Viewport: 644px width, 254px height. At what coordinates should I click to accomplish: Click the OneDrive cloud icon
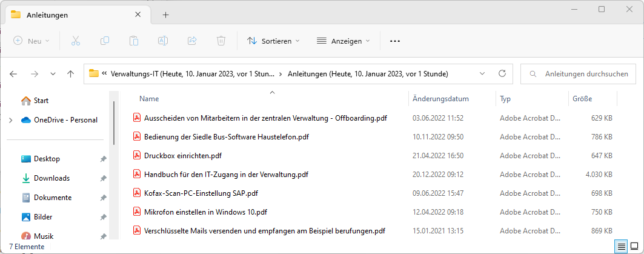click(26, 120)
